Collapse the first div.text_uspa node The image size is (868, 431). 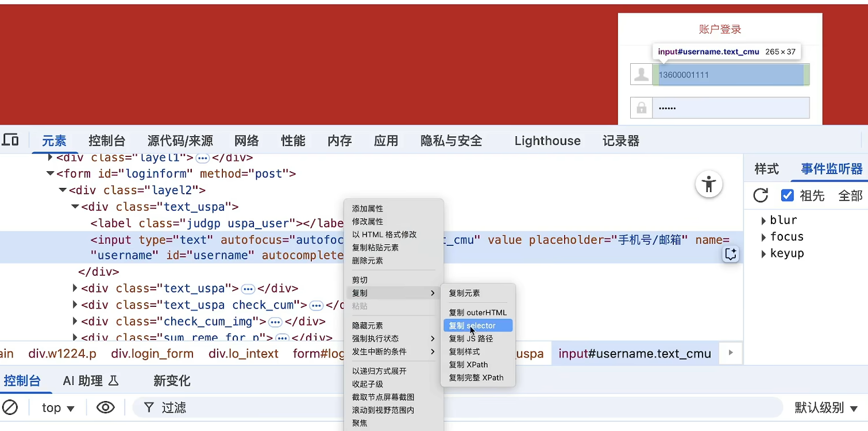tap(75, 207)
